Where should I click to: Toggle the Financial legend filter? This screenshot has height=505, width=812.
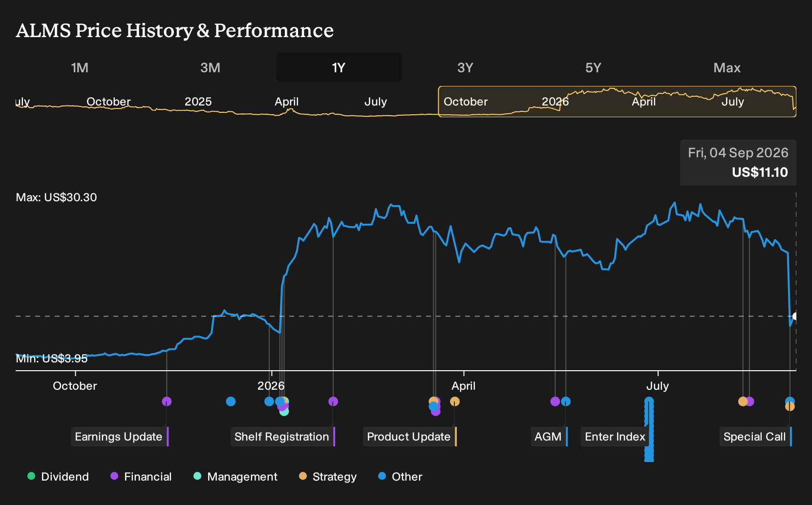click(141, 477)
